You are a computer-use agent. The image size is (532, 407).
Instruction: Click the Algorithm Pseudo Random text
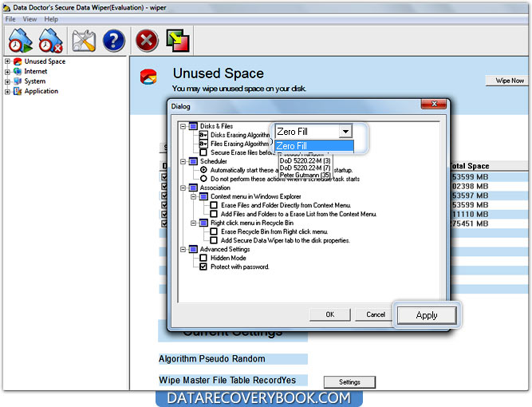[x=212, y=359]
